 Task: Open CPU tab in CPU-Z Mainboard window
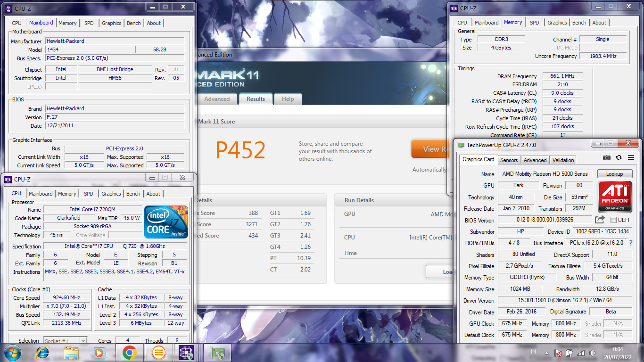(x=17, y=23)
